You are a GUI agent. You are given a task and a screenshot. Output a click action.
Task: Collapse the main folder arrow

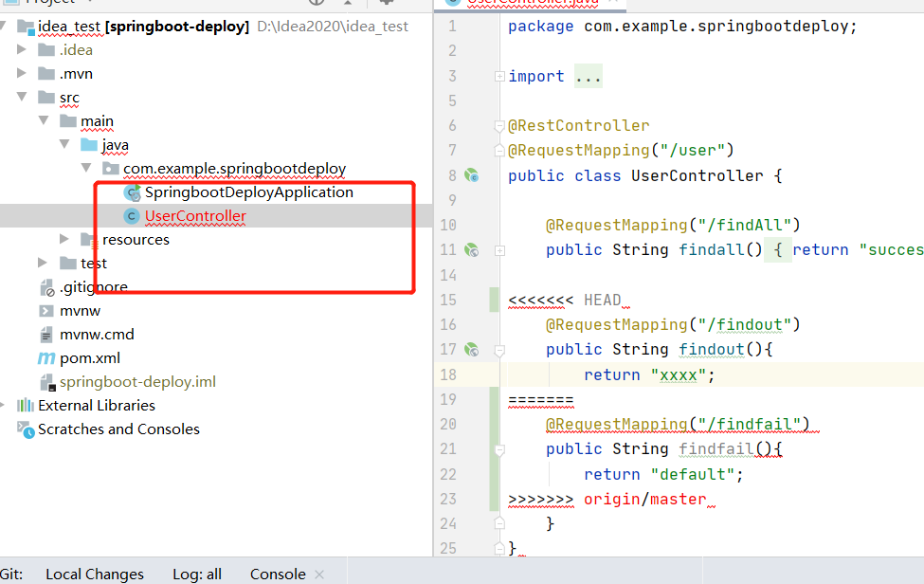coord(43,120)
